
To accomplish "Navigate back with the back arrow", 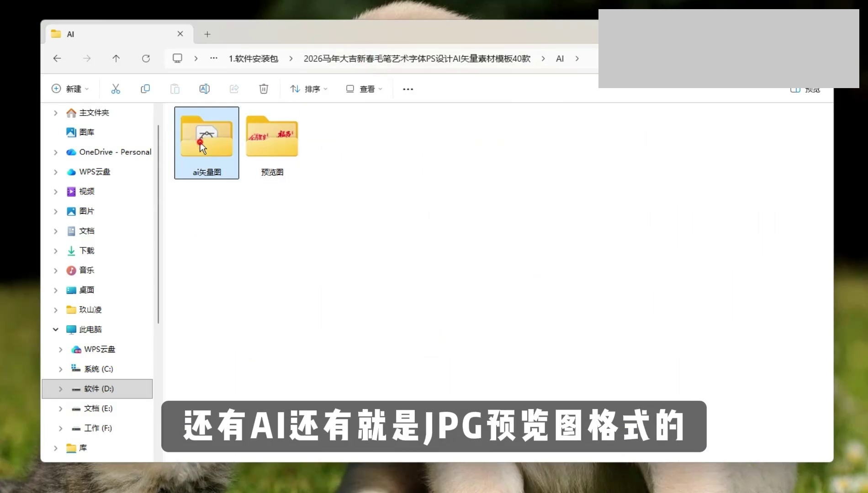I will click(57, 58).
